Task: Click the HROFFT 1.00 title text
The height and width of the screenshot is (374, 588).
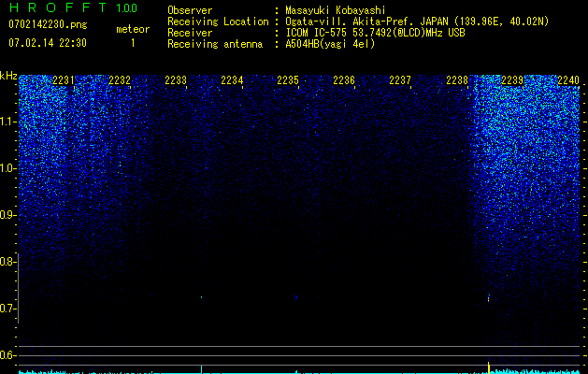Action: 73,7
